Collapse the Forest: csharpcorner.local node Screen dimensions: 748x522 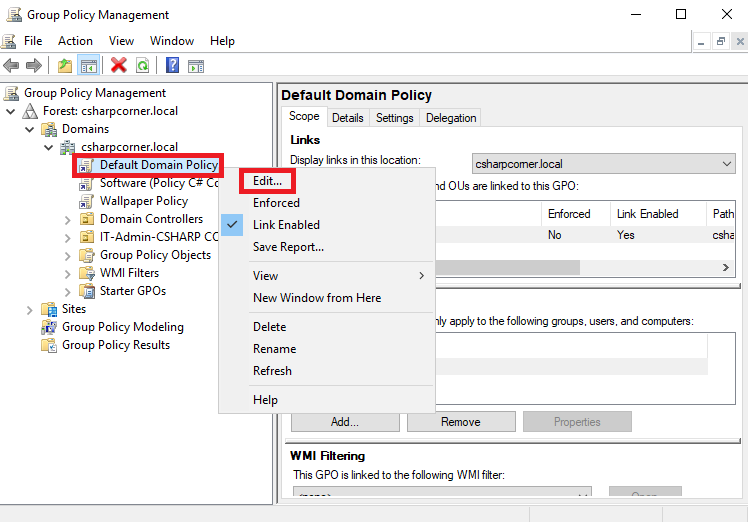pos(11,111)
